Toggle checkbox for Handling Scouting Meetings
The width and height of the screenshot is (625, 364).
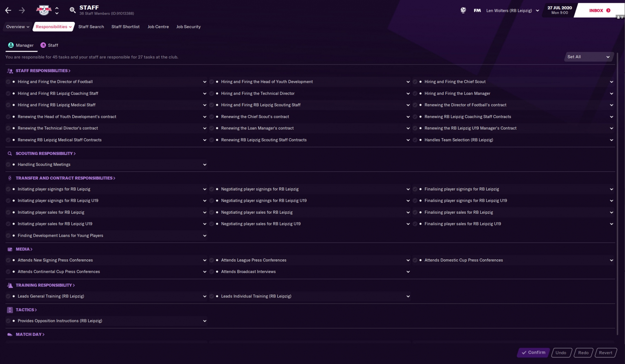coord(8,165)
